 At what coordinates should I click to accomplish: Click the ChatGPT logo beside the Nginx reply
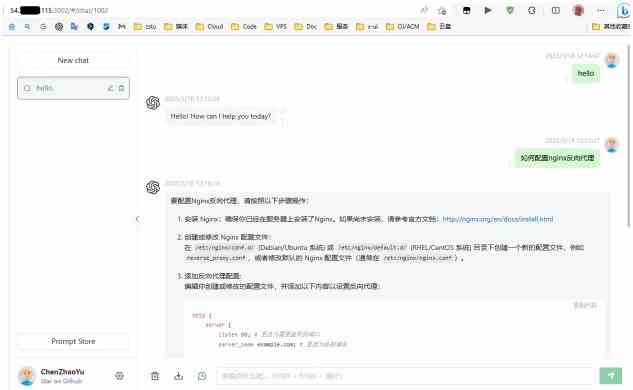click(153, 187)
